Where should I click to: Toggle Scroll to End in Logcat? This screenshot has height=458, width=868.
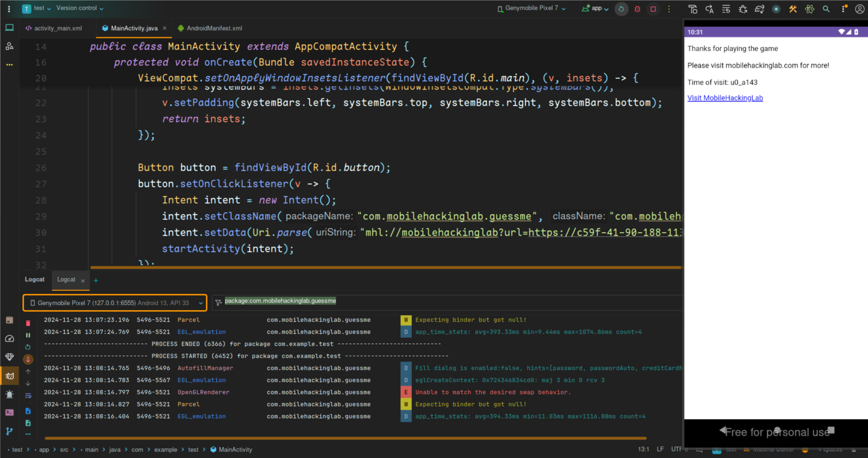(28, 359)
